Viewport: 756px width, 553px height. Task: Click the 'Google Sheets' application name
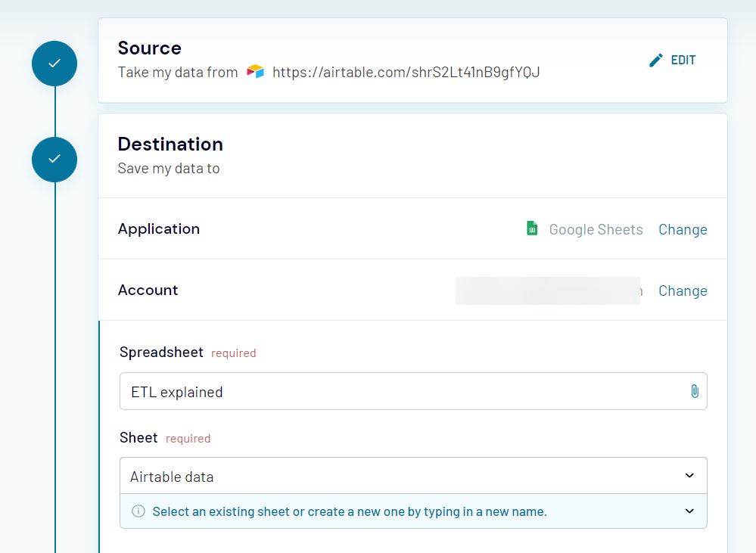pyautogui.click(x=596, y=230)
